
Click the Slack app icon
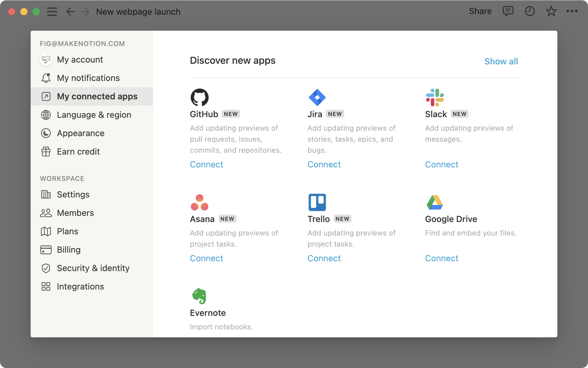(435, 97)
